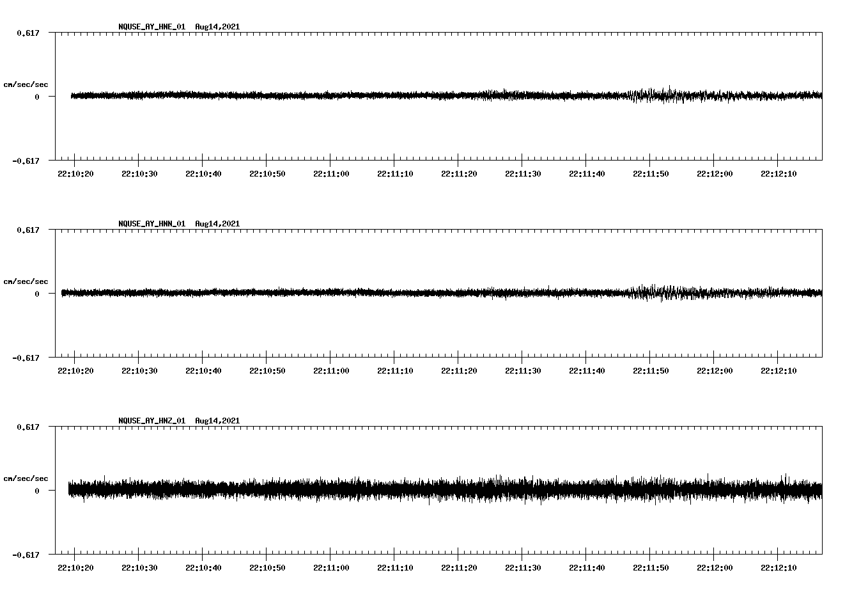Click the -0.617 lower limit on HNN axis
The height and width of the screenshot is (591, 868).
point(26,358)
